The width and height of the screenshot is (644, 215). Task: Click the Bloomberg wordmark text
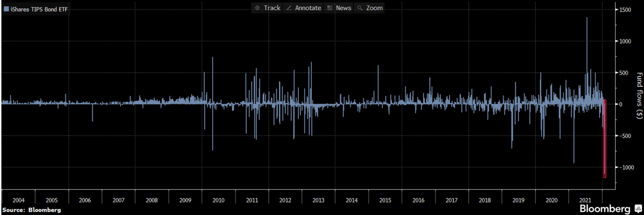click(605, 209)
